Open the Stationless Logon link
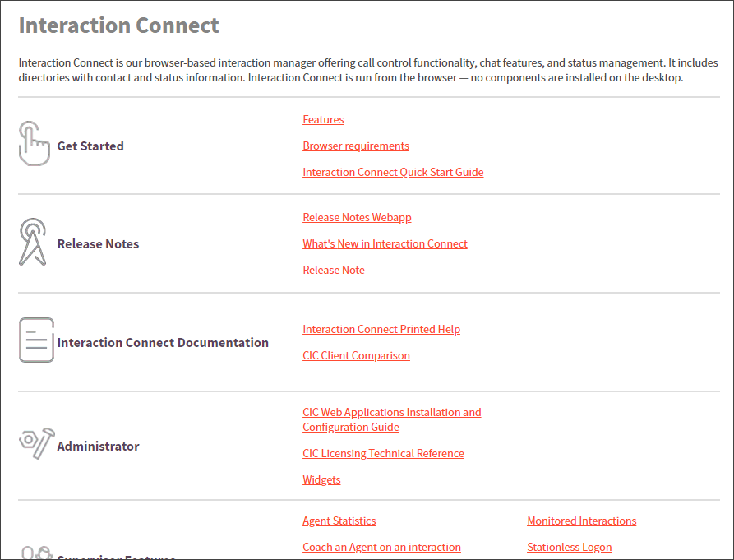This screenshot has height=560, width=734. tap(569, 548)
